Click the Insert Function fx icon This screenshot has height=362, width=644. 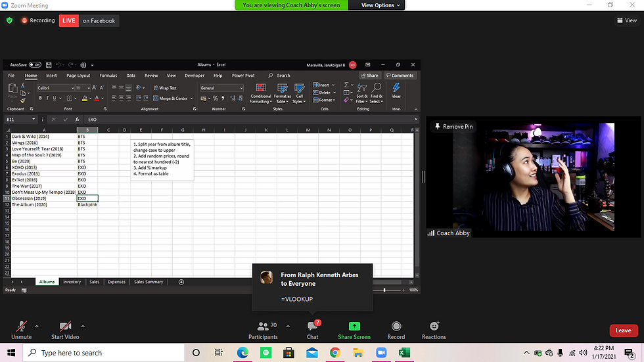77,120
